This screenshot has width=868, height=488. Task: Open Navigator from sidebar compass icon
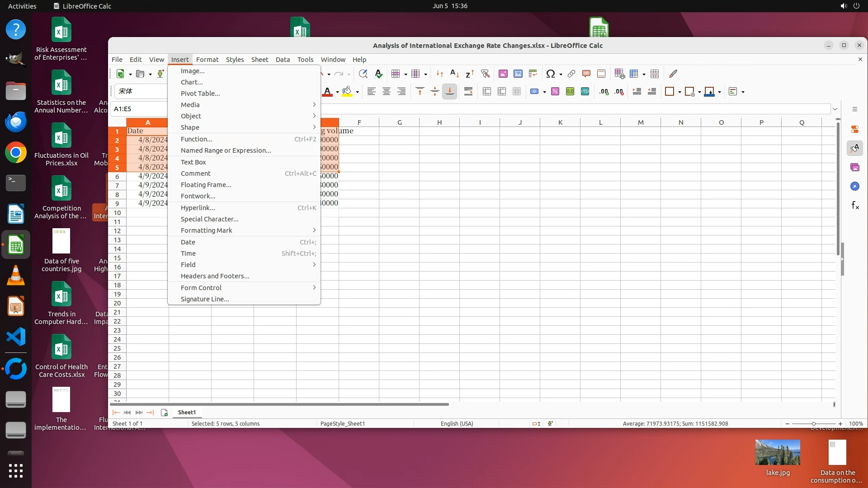[x=854, y=186]
